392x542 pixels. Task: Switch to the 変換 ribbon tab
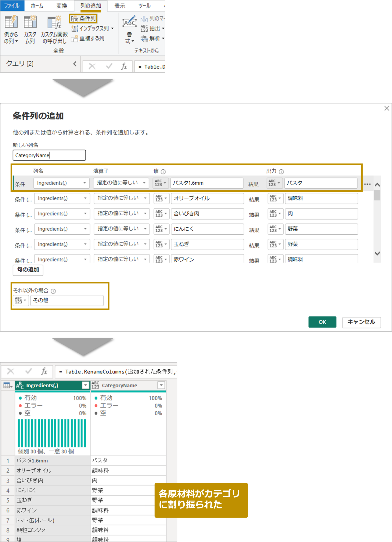62,6
